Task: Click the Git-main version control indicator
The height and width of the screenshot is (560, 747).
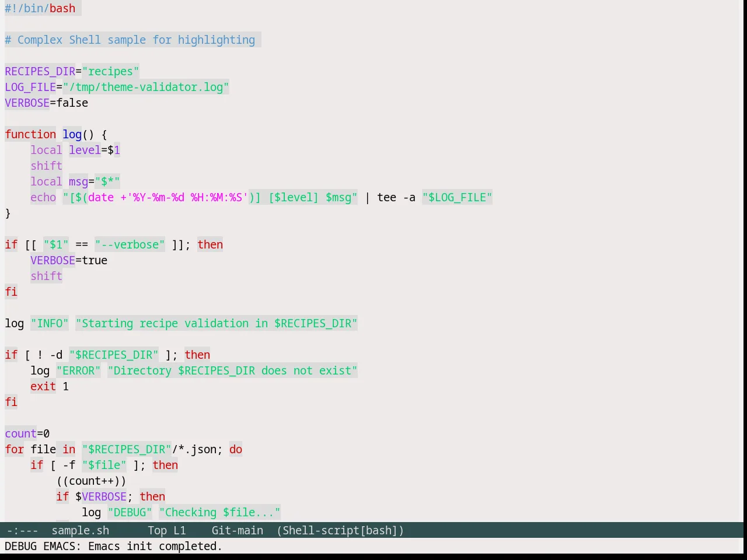Action: coord(237,530)
